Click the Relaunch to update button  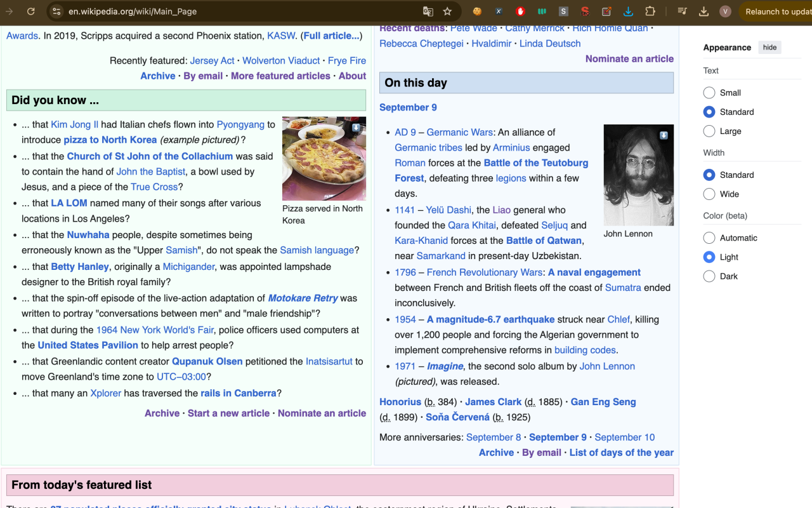tap(777, 11)
